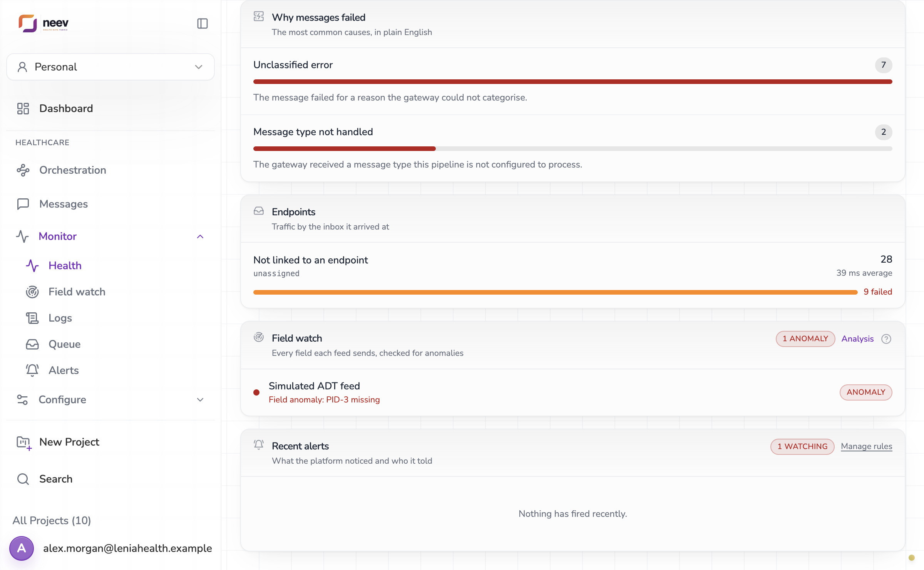Click the Monitor pulse icon
The height and width of the screenshot is (570, 924).
pos(22,236)
